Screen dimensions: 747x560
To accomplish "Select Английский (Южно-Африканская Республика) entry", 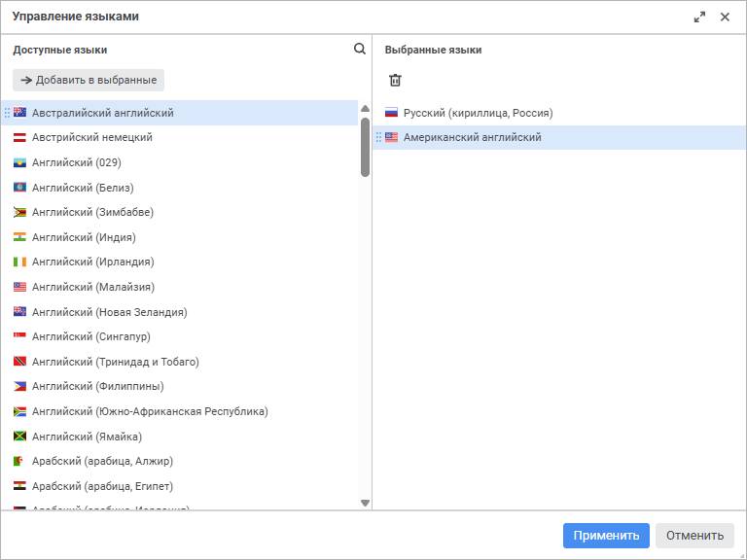I will point(180,411).
